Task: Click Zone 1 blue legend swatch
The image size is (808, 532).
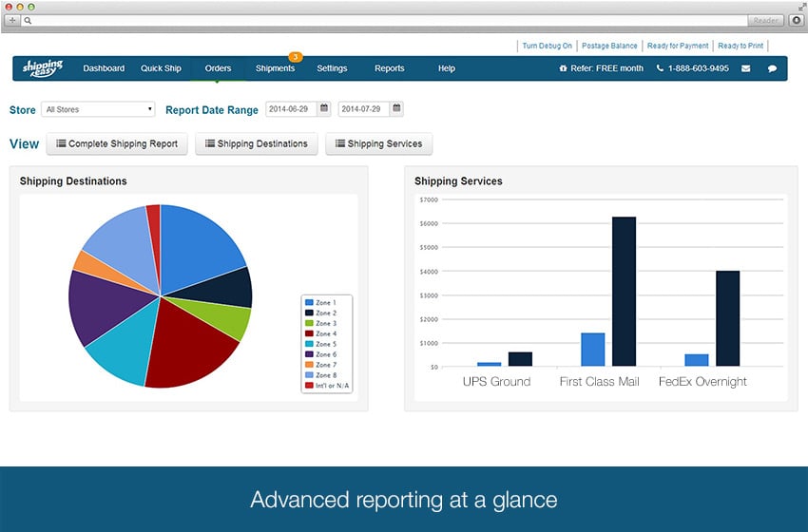Action: coord(309,302)
